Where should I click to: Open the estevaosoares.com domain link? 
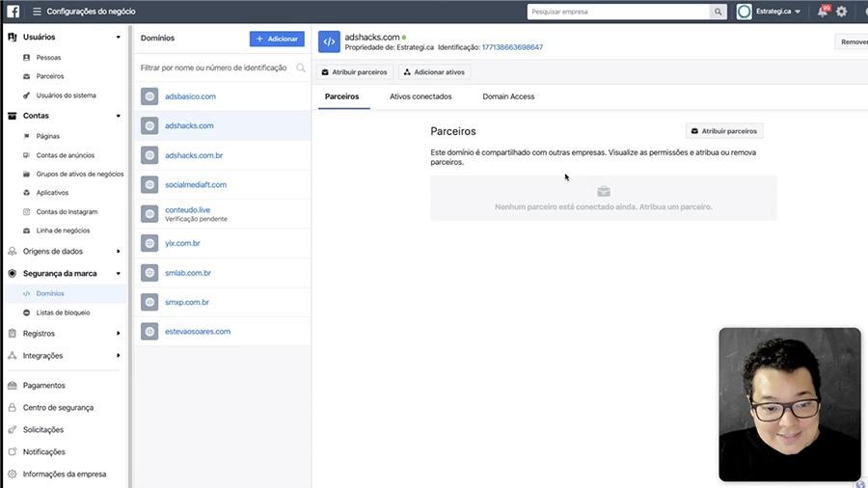click(198, 332)
